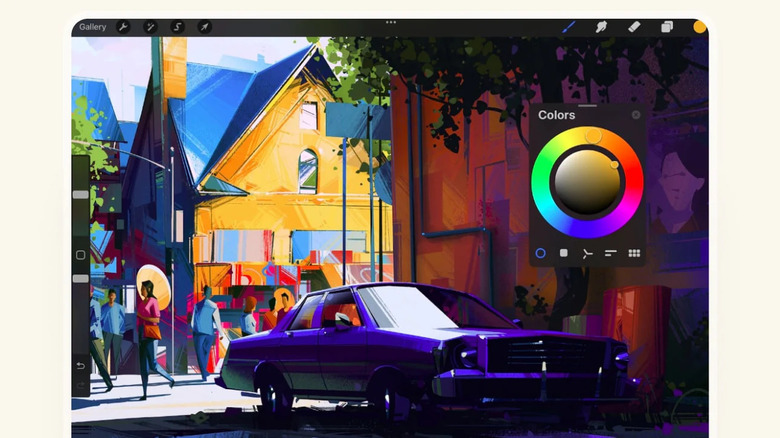Image resolution: width=780 pixels, height=438 pixels.
Task: Choose the Eraser tool
Action: tap(634, 27)
